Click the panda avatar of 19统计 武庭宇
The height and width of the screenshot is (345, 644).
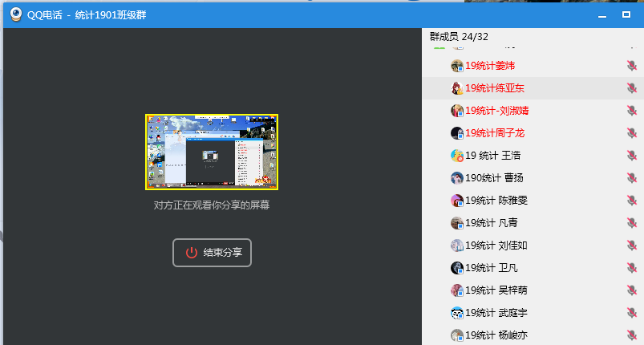click(457, 313)
